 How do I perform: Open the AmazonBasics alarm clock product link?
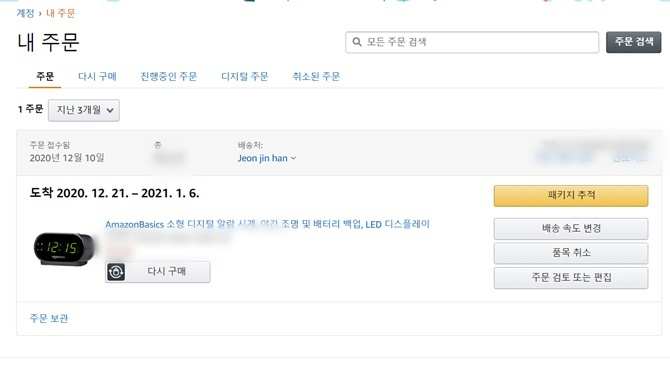click(267, 224)
